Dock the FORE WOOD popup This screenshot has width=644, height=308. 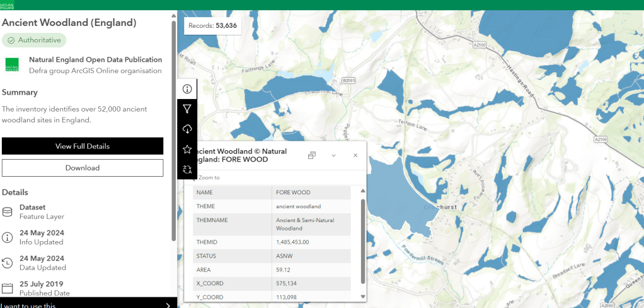click(312, 155)
